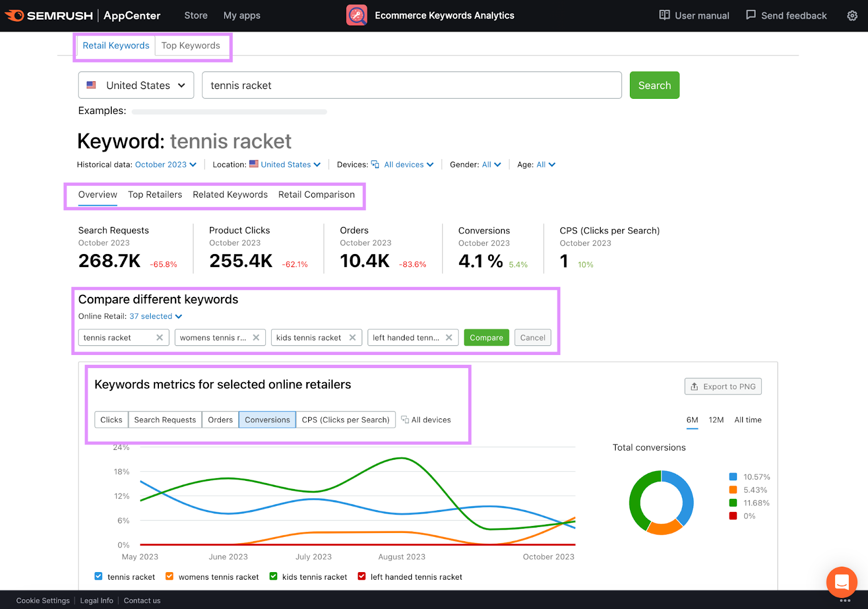The image size is (868, 609).
Task: Remove the 'tennis racket' keyword chip
Action: [x=159, y=338]
